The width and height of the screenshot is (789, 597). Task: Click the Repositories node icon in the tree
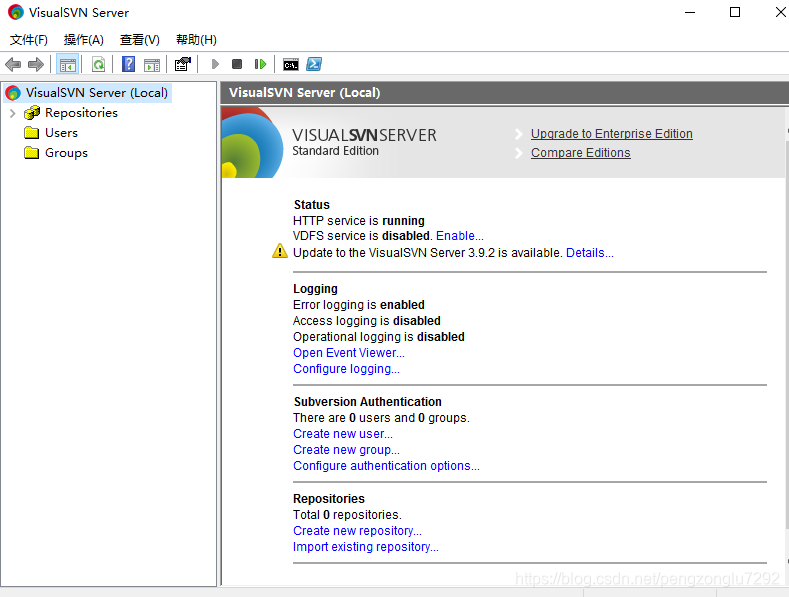[32, 113]
